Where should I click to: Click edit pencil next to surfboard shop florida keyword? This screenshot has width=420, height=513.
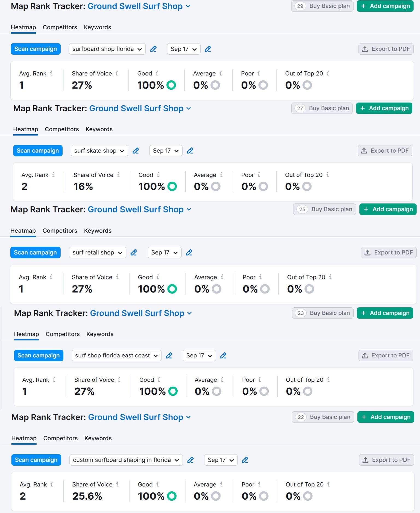coord(153,49)
